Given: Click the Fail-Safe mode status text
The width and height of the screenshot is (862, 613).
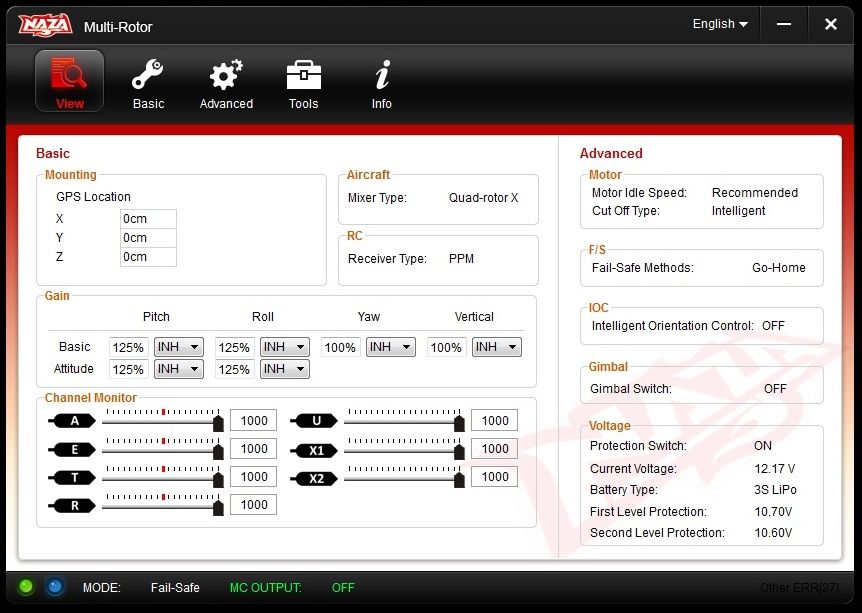Looking at the screenshot, I should [x=175, y=588].
